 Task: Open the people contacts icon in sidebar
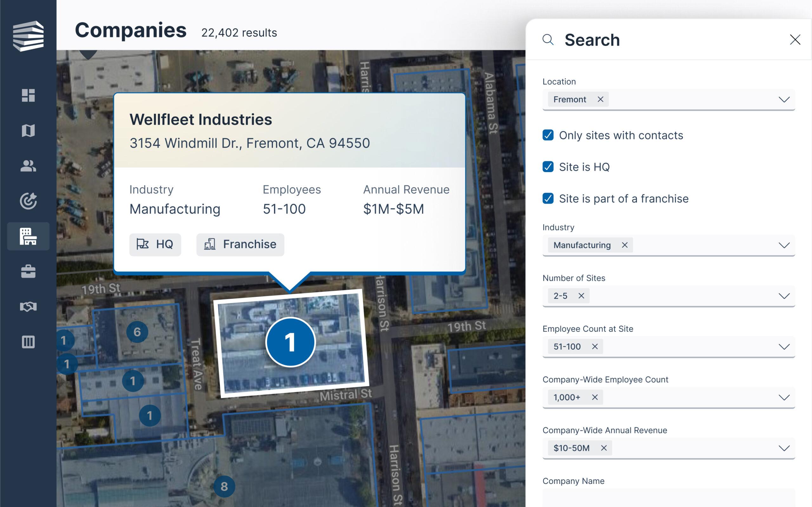click(28, 166)
